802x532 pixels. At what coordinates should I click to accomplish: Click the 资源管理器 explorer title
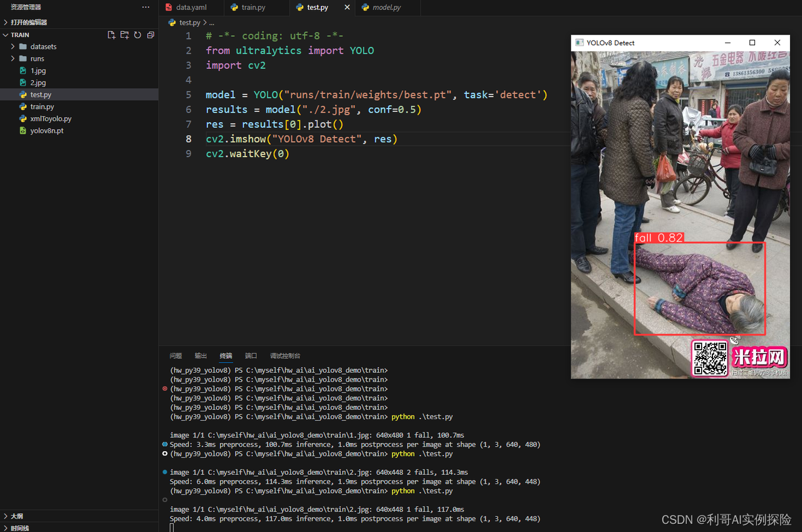(x=26, y=8)
